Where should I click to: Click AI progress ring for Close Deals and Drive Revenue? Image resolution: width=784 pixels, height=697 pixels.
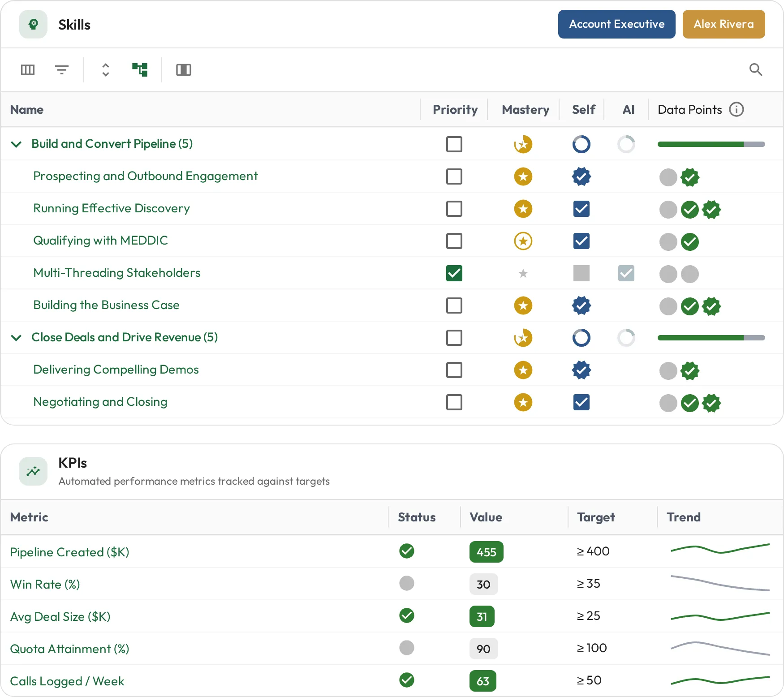coord(626,338)
